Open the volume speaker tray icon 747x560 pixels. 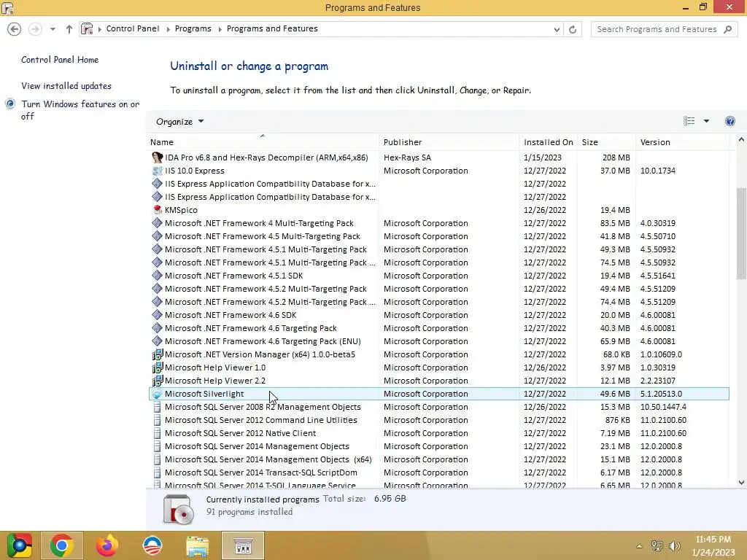[674, 546]
